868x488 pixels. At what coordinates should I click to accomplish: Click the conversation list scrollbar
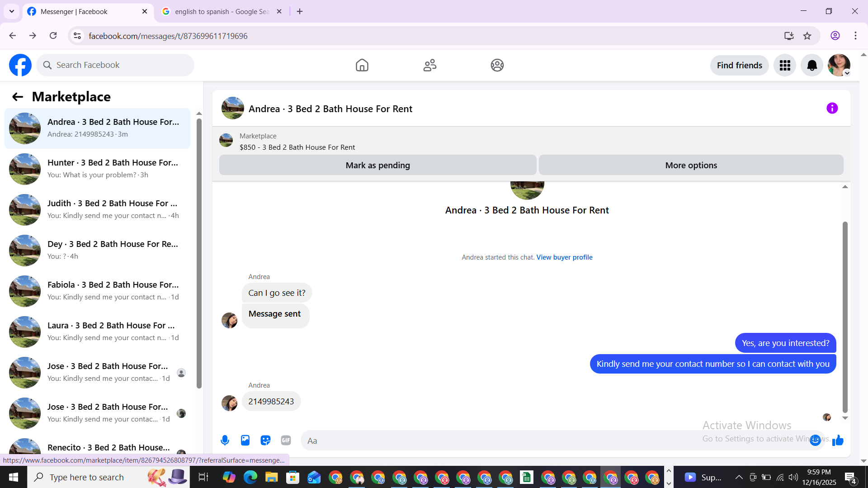199,253
